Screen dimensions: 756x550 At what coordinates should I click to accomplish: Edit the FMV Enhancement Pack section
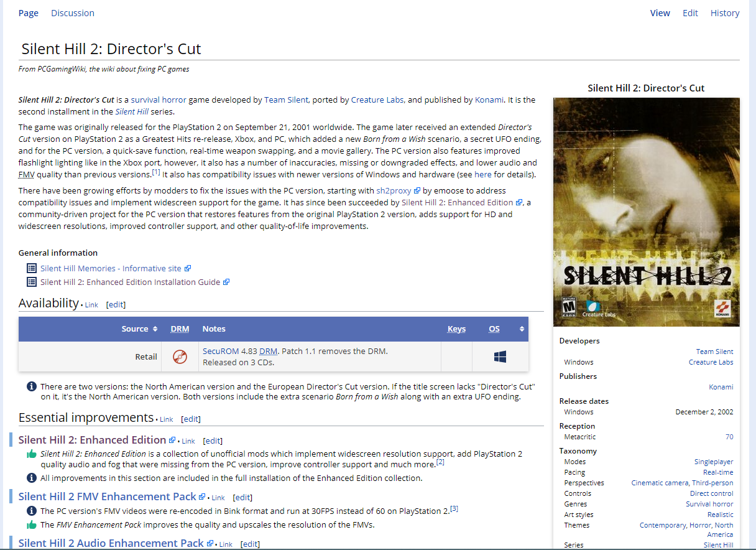[242, 497]
